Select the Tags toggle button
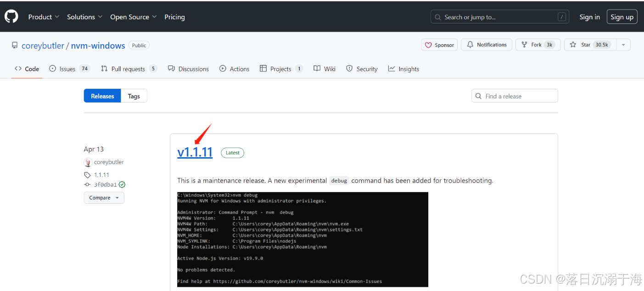The width and height of the screenshot is (644, 291). 134,96
